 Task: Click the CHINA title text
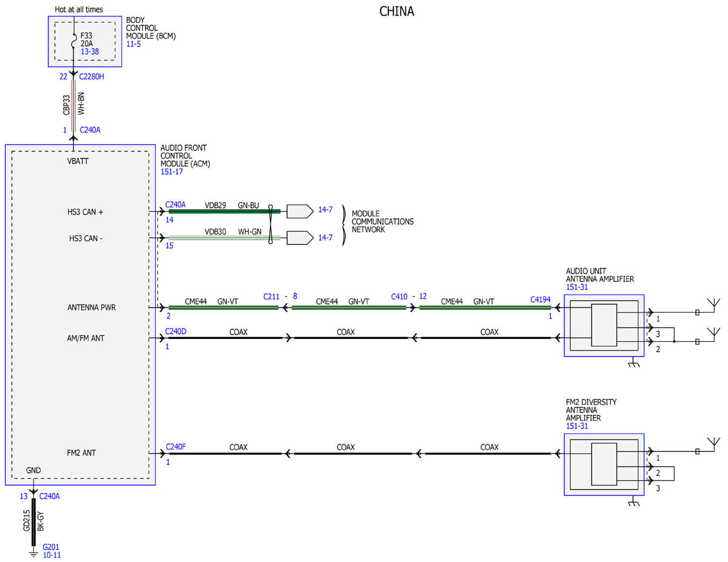397,12
